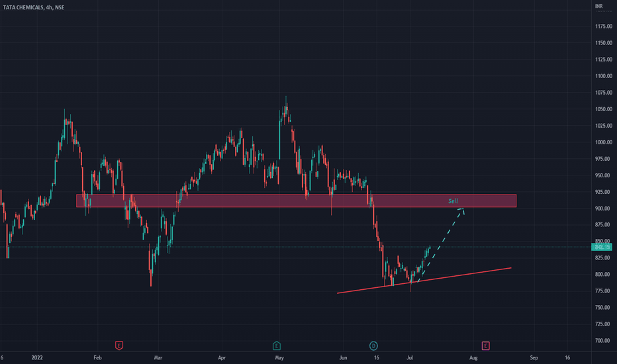This screenshot has height=364, width=617.
Task: Click the Sep label on the time axis
Action: click(x=534, y=357)
